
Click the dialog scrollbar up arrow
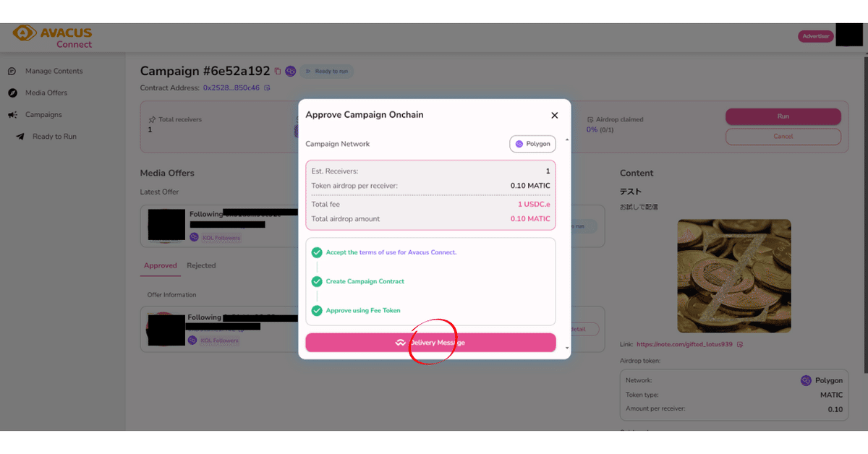566,139
